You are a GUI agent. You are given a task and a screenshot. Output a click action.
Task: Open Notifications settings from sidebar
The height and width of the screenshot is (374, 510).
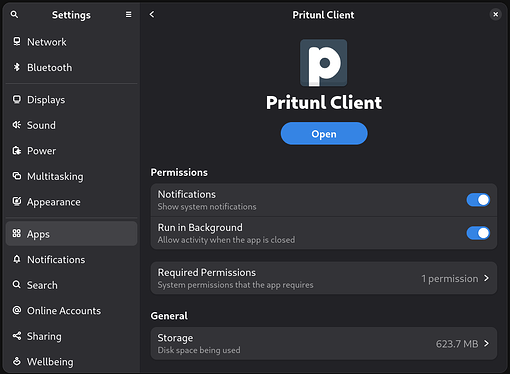71,260
